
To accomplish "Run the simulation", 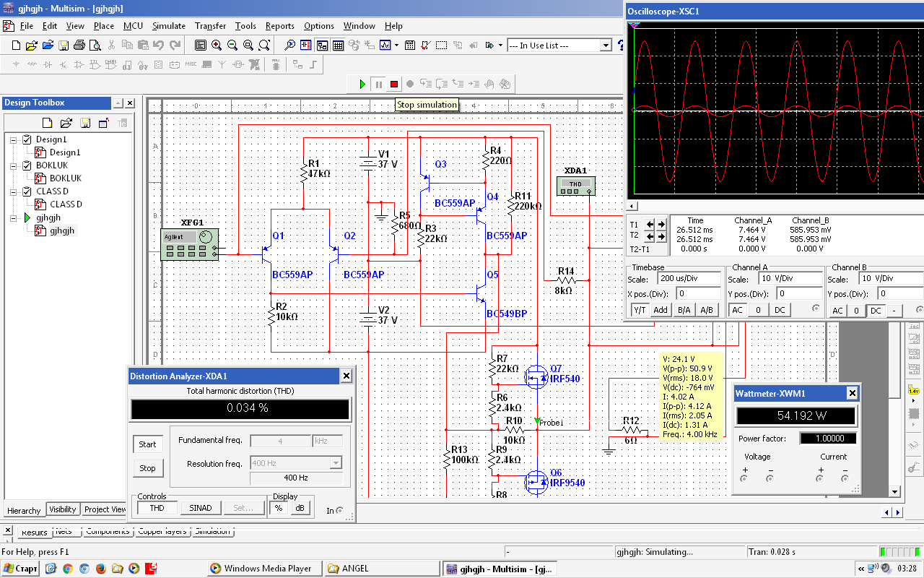I will pos(362,84).
